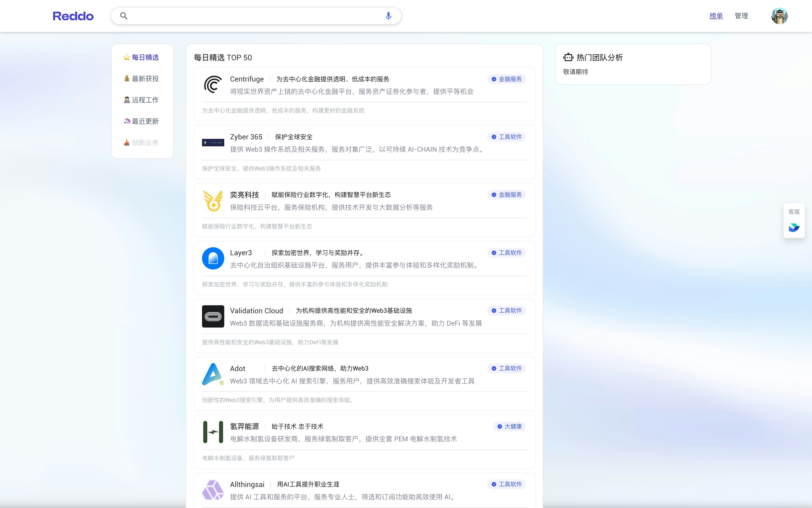Click slogan 始于技术 忠于技术
The image size is (812, 508).
pos(297,427)
